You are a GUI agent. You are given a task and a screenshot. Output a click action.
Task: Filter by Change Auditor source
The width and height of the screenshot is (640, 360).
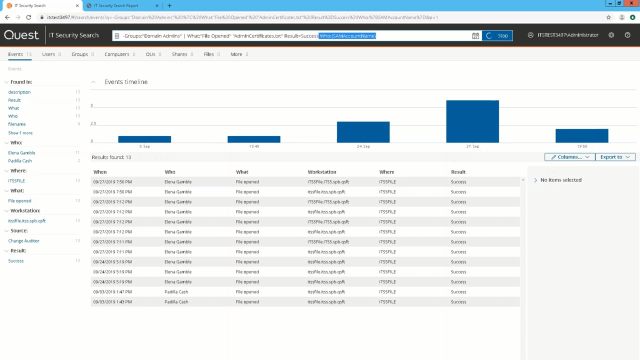point(24,241)
